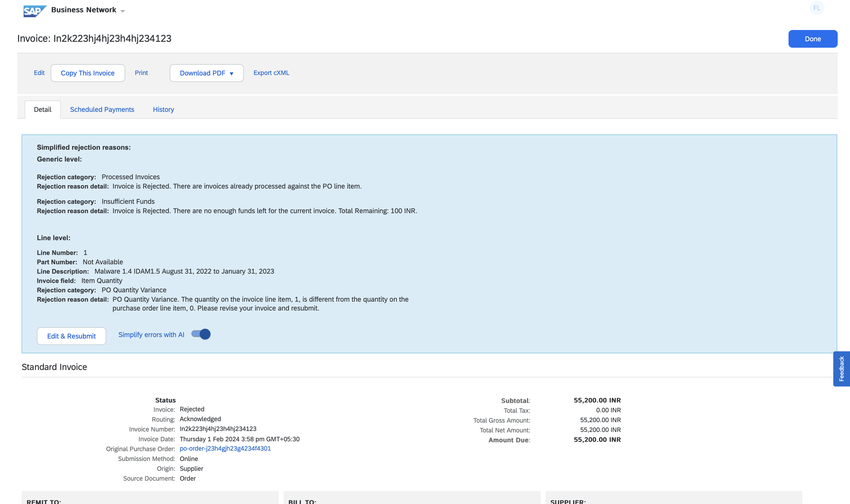Select the Detail tab

43,109
